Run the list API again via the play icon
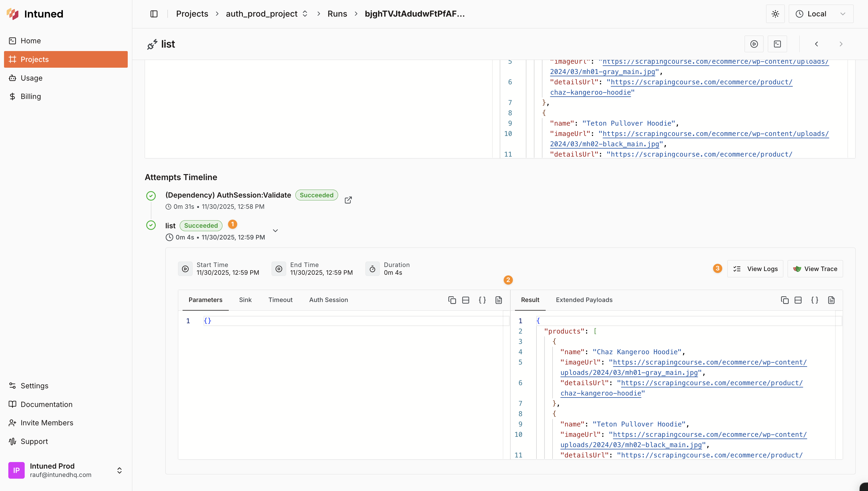 (754, 44)
